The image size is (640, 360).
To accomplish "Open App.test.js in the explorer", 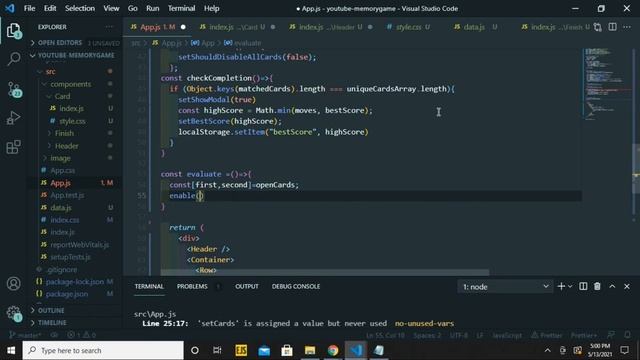I will (x=67, y=195).
